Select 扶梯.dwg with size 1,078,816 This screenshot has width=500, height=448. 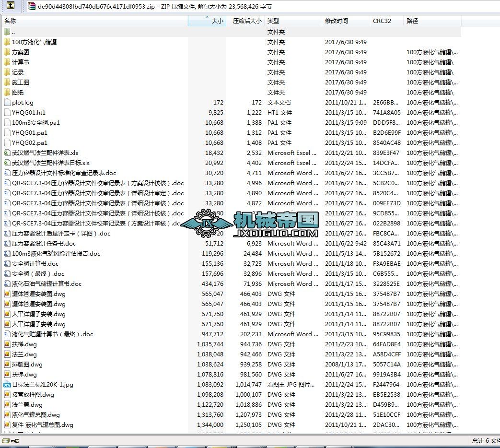(x=24, y=374)
